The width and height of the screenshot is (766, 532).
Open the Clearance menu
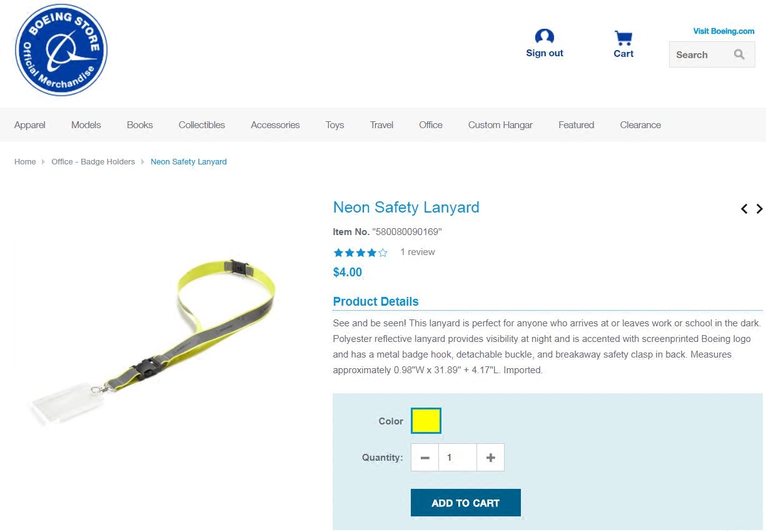coord(640,125)
